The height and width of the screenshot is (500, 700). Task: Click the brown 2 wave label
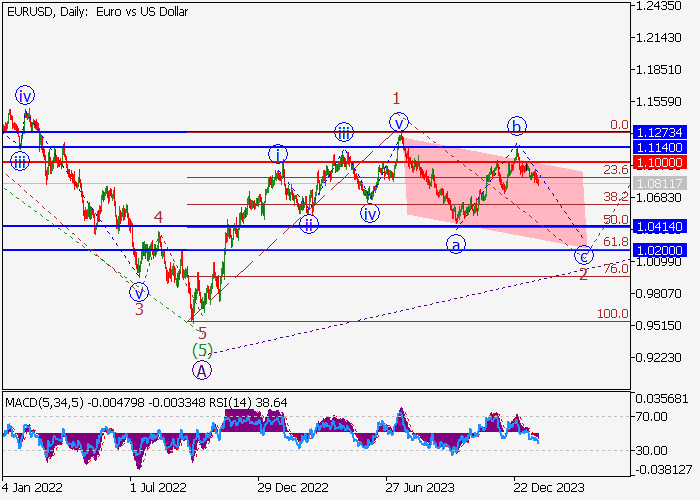(x=583, y=275)
